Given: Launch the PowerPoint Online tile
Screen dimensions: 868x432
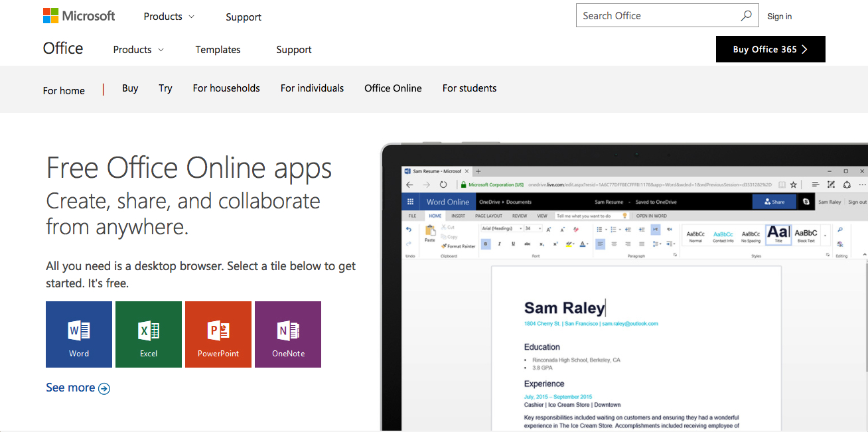Looking at the screenshot, I should [218, 334].
